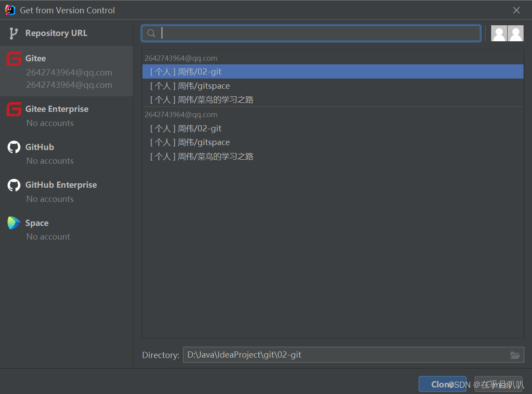Screen dimensions: 532x394
Task: Click the magnifier search icon
Action: point(151,33)
